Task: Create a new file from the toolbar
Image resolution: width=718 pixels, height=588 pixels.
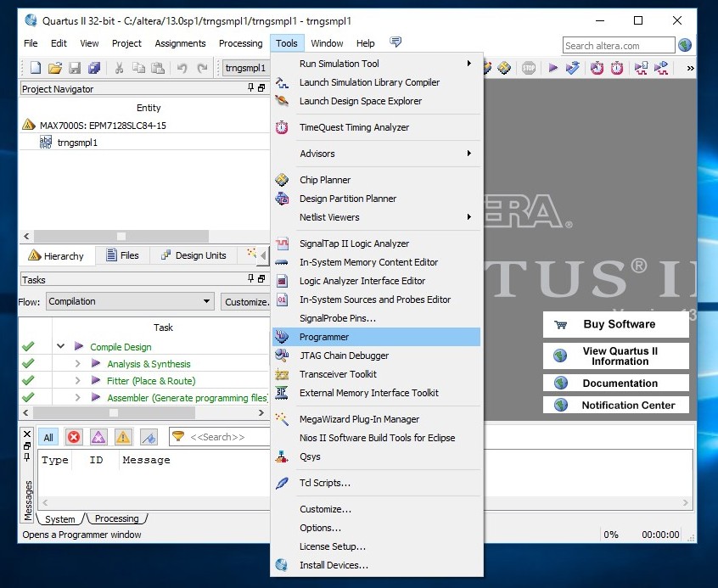Action: tap(36, 68)
